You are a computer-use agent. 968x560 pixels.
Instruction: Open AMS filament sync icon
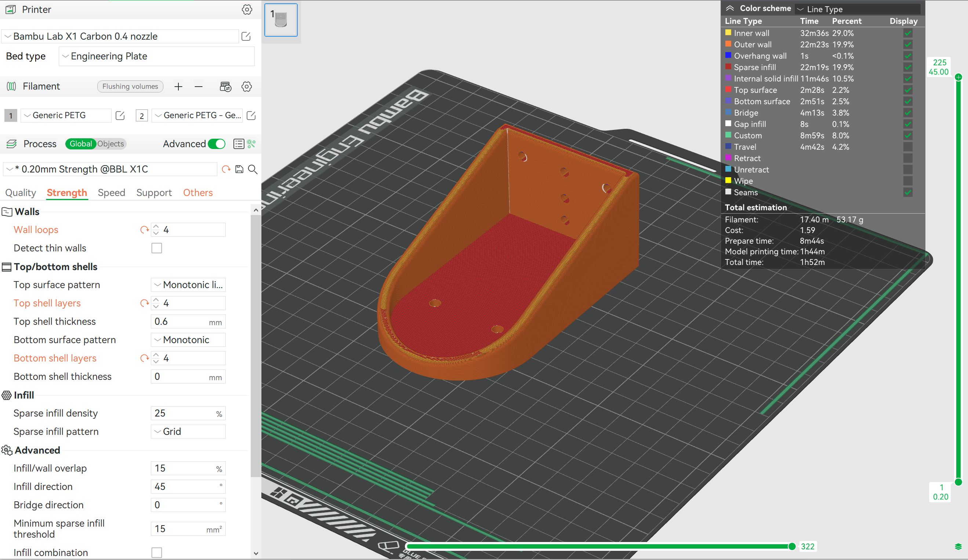[x=225, y=86]
